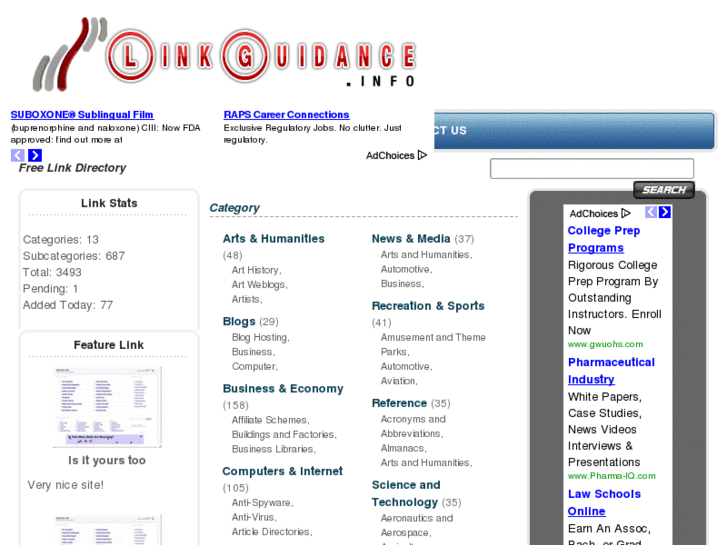Click previous arrow in the sidebar ad
Viewport: 727px width, 545px height.
click(651, 212)
